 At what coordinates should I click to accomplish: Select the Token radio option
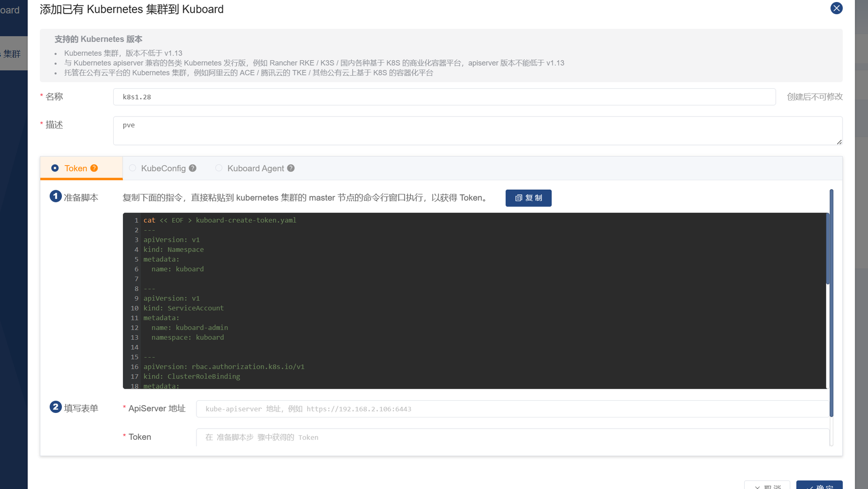coord(55,168)
